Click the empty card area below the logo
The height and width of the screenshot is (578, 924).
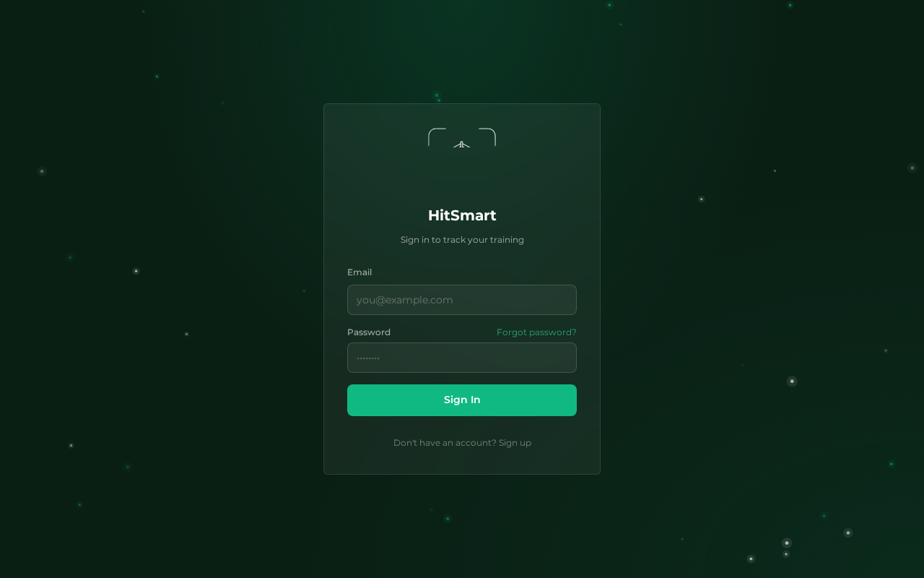tap(462, 176)
